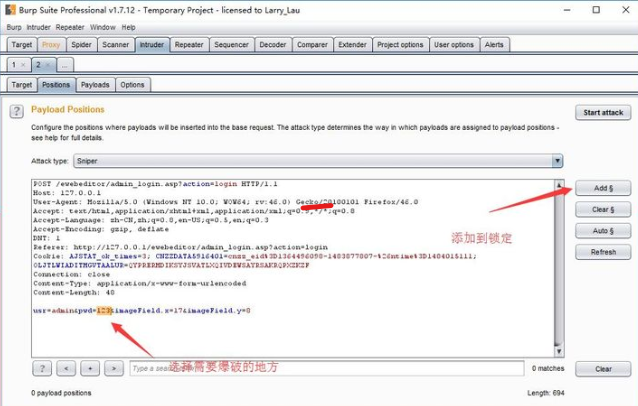
Task: Switch to the Proxy tab
Action: point(51,45)
